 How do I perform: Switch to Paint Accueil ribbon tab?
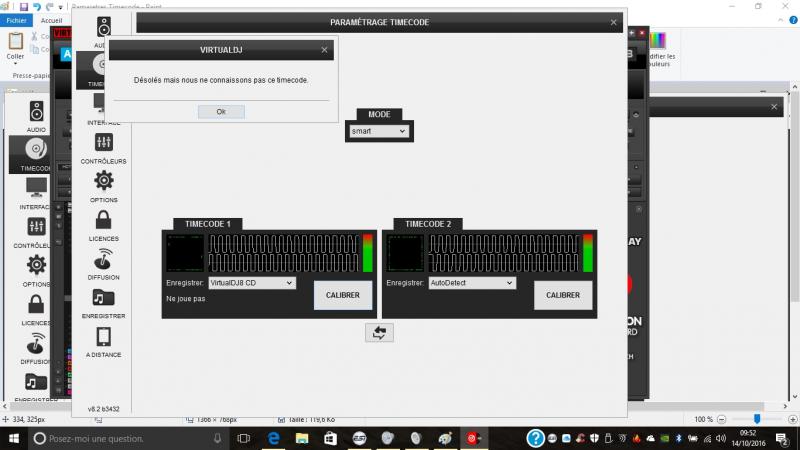[x=52, y=20]
